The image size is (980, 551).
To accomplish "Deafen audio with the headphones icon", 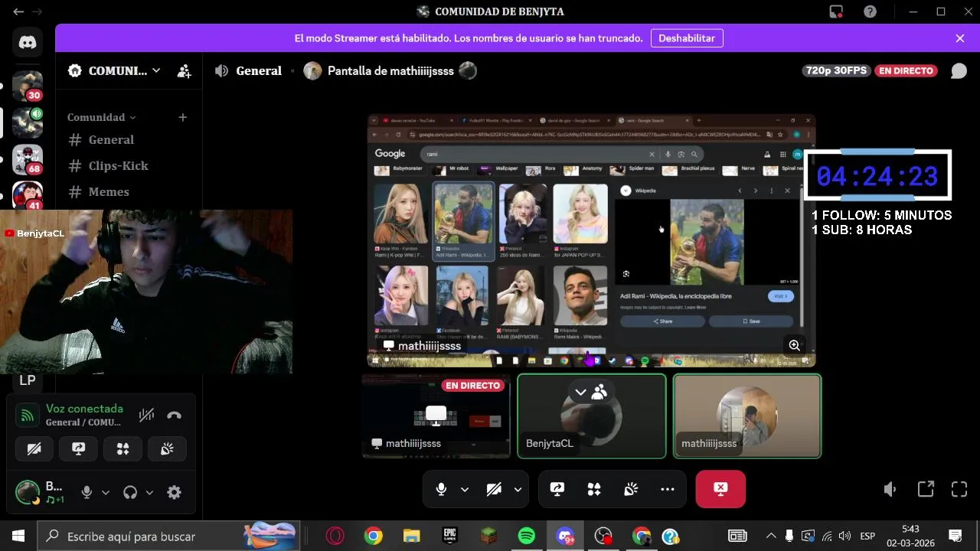I will point(130,493).
